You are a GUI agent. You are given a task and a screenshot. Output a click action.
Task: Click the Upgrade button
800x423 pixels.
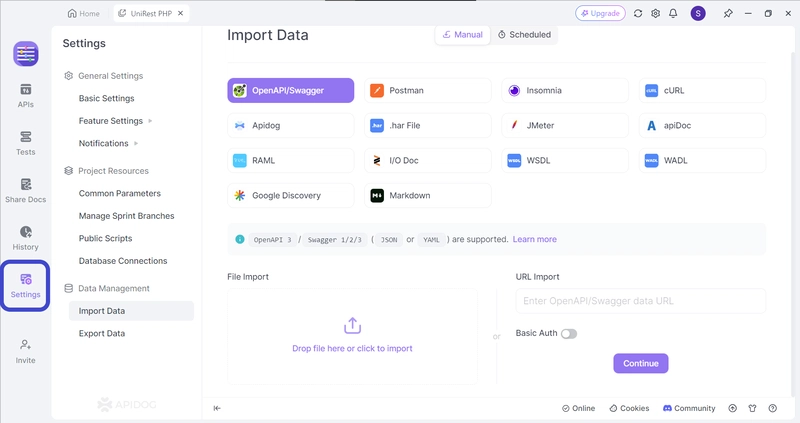click(x=601, y=13)
